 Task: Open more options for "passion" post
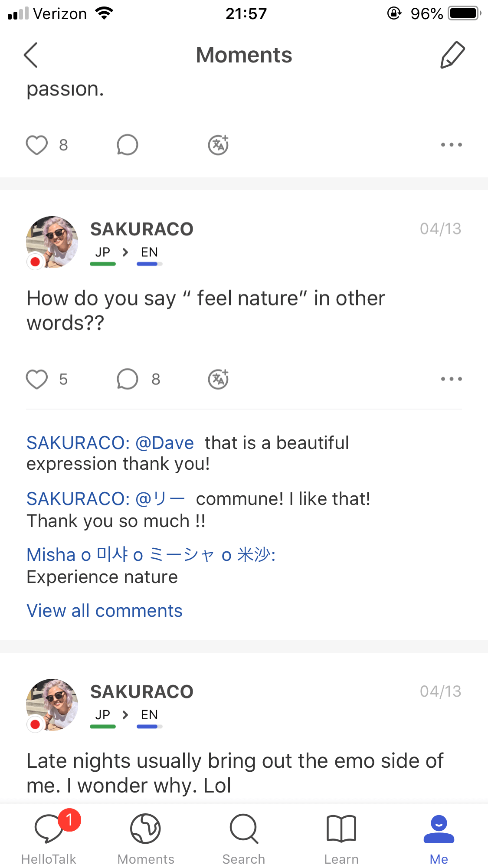(x=451, y=145)
